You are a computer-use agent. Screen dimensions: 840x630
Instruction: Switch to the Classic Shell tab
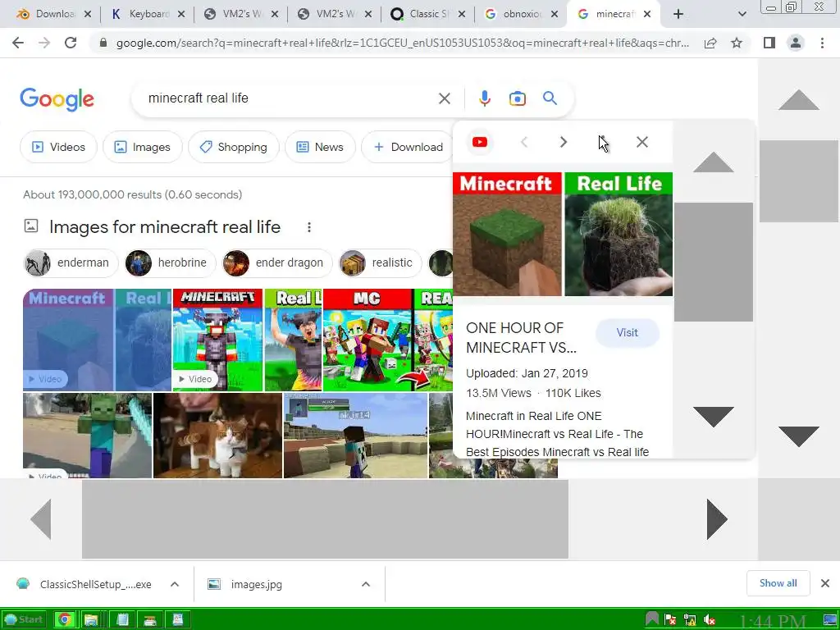[422, 15]
